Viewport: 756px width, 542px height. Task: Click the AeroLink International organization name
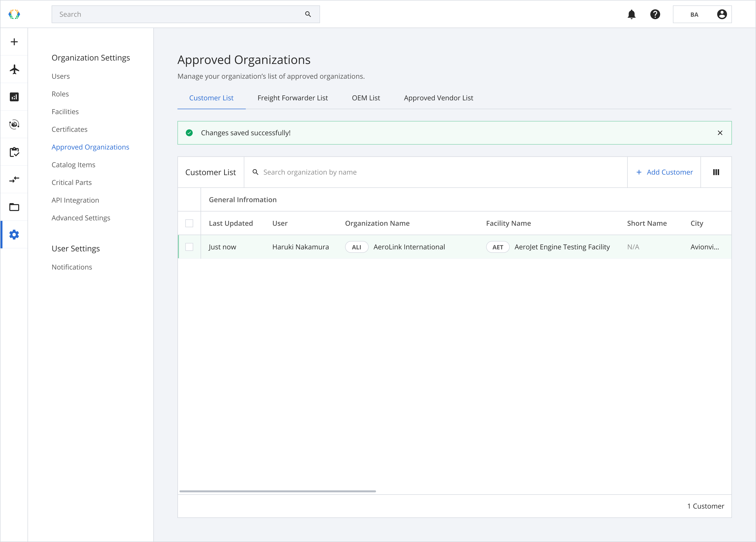coord(409,247)
